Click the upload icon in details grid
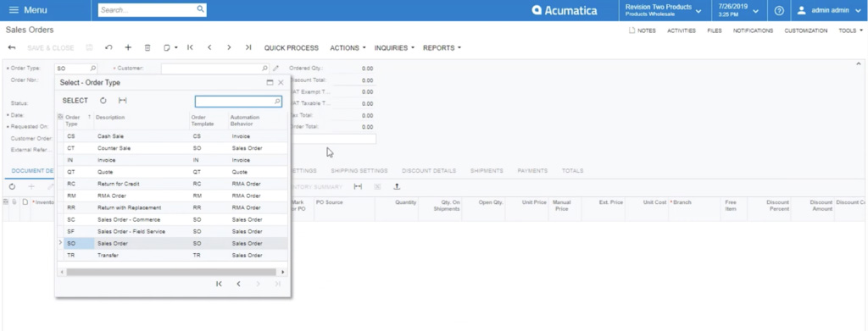The width and height of the screenshot is (868, 331). 397,187
